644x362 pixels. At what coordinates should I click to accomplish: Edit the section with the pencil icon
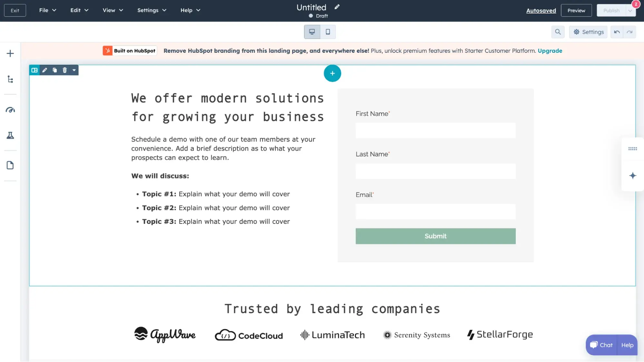pyautogui.click(x=45, y=70)
